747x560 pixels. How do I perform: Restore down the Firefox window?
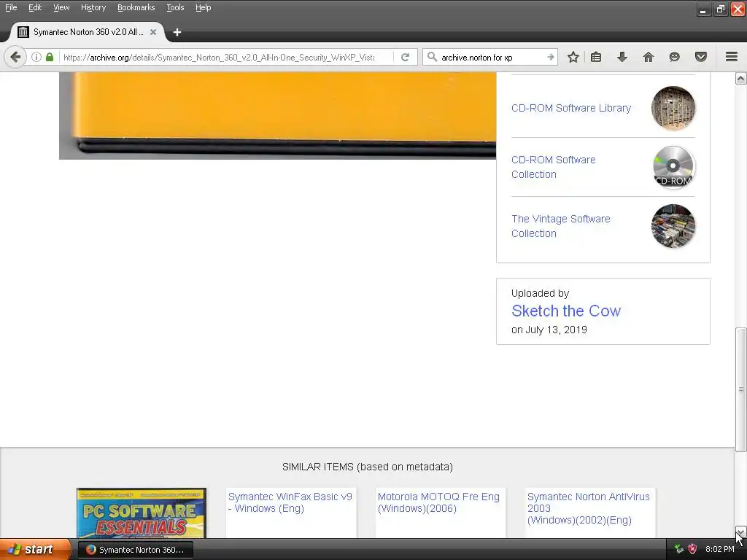[720, 9]
